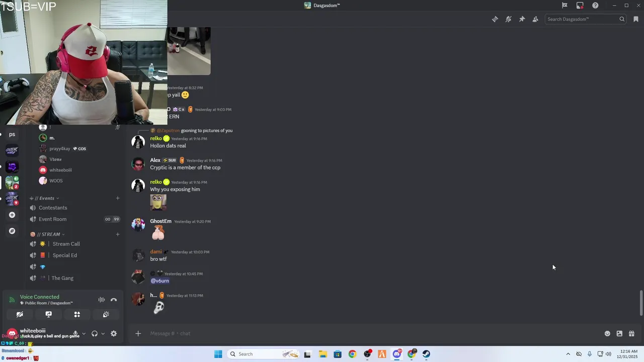Screen dimensions: 644x362
Task: Open Steam from taskbar
Action: click(x=426, y=354)
